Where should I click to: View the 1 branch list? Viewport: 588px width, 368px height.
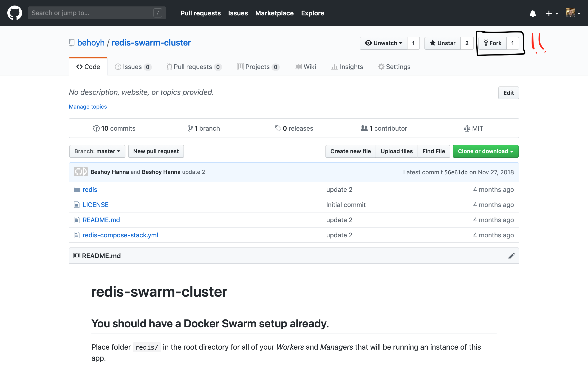(x=204, y=128)
